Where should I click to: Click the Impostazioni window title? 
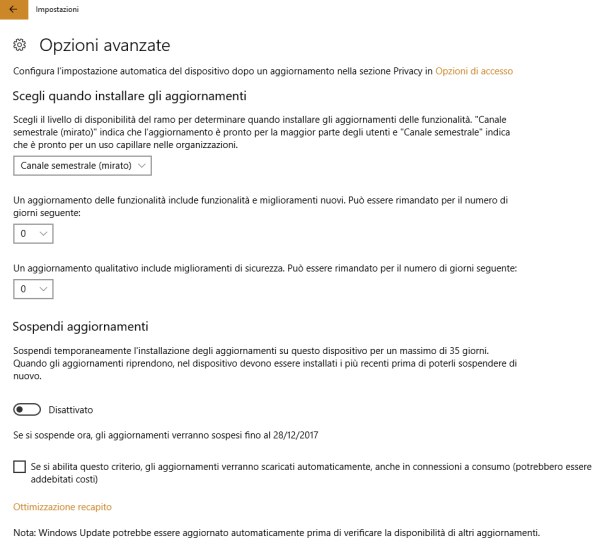57,10
